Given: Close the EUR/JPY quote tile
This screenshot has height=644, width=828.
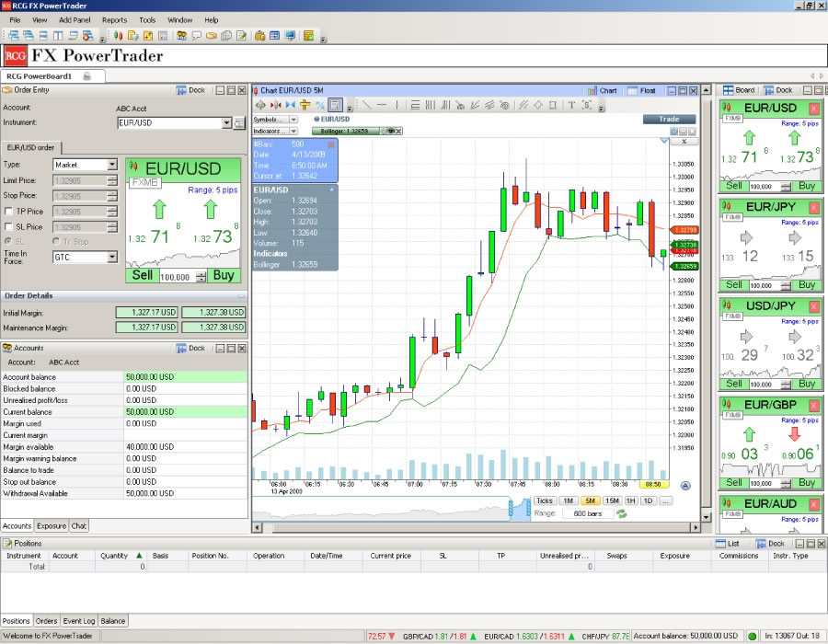Looking at the screenshot, I should click(x=814, y=207).
